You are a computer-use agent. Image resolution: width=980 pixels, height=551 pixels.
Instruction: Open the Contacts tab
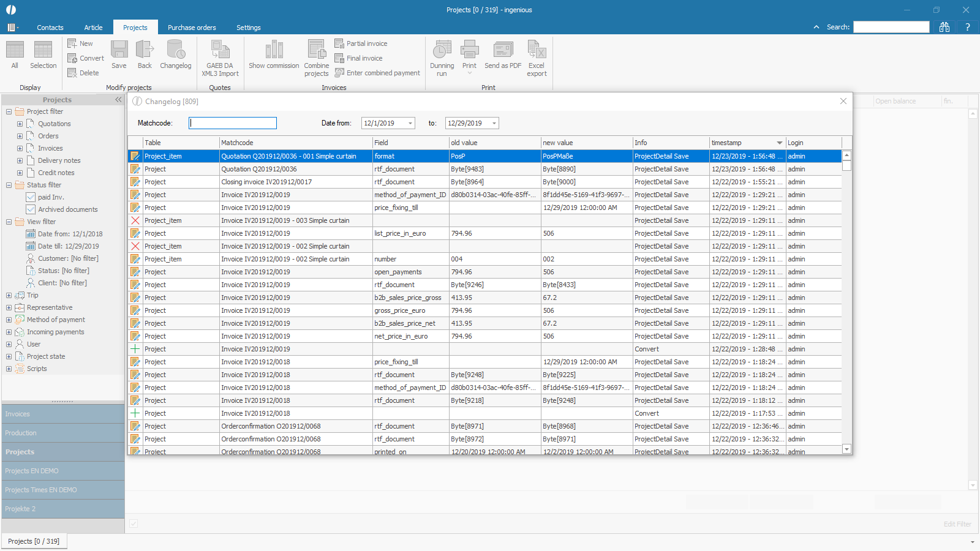click(50, 28)
